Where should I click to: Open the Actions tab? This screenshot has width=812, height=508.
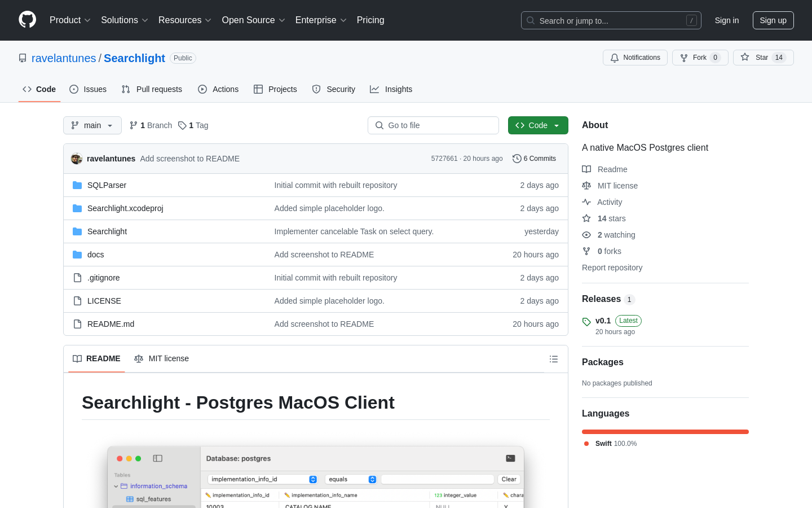pos(218,89)
